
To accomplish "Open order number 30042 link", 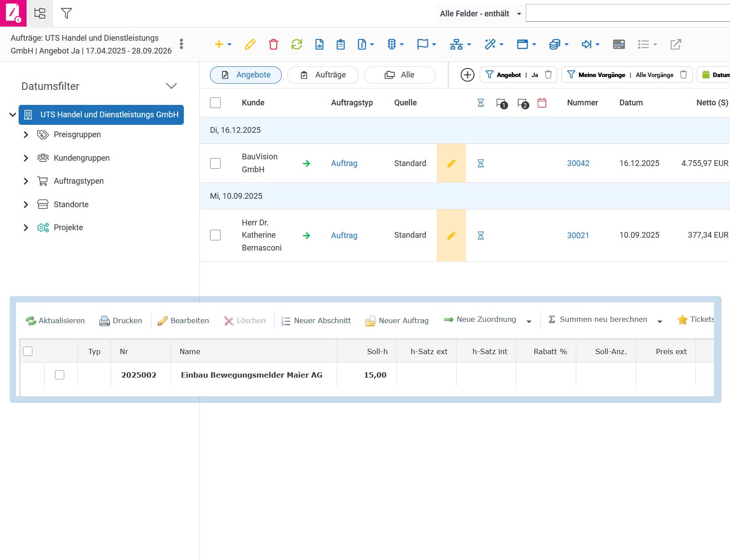I will tap(578, 163).
